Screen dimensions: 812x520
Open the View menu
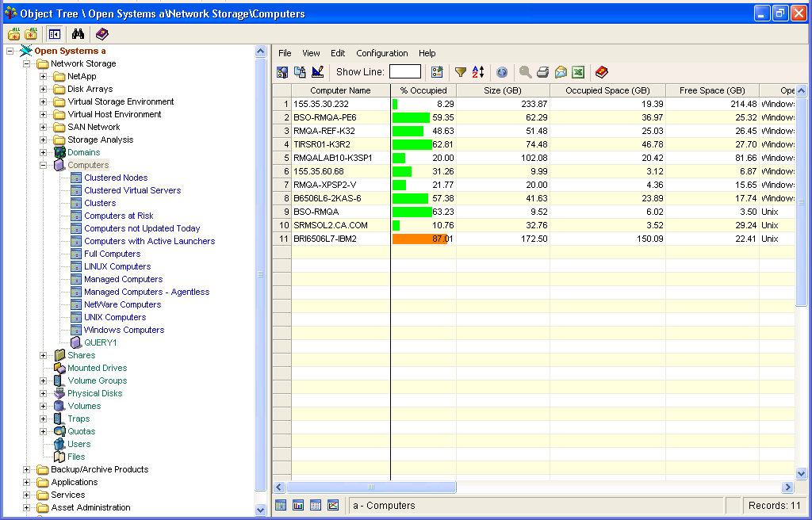311,53
